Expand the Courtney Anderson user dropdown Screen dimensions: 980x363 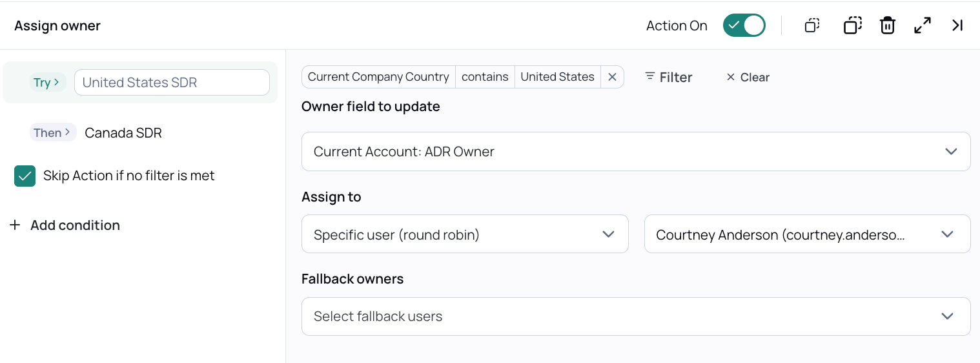click(x=807, y=234)
